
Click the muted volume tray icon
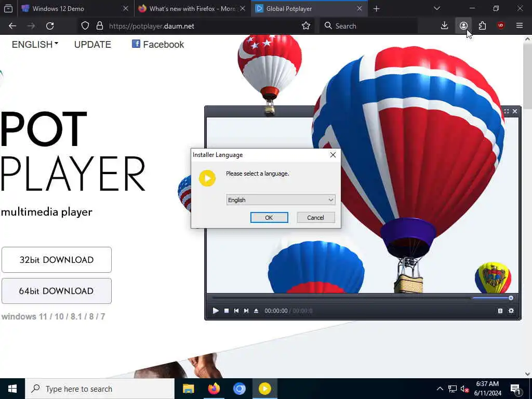tap(464, 389)
